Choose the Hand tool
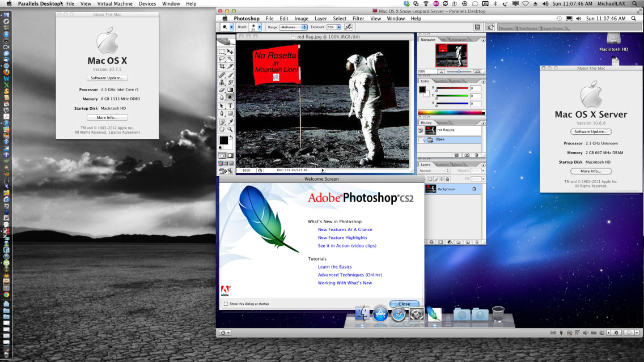This screenshot has height=362, width=644. pyautogui.click(x=222, y=129)
